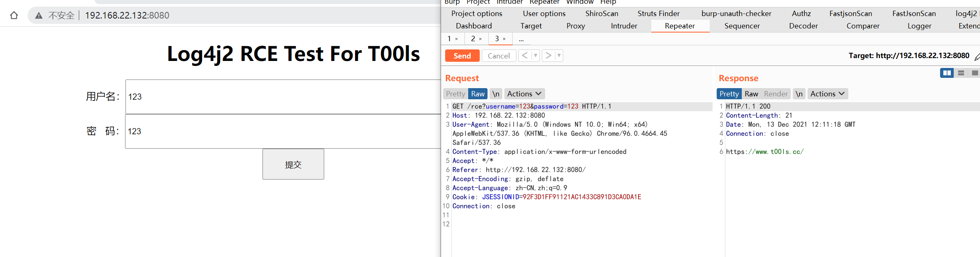
Task: Open the Dashboard tab
Action: [x=474, y=26]
